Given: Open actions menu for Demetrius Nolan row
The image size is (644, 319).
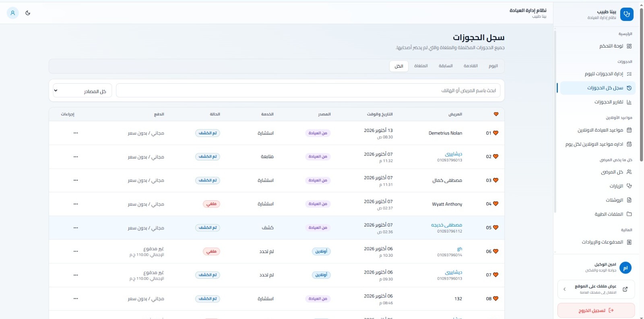Looking at the screenshot, I should 76,133.
